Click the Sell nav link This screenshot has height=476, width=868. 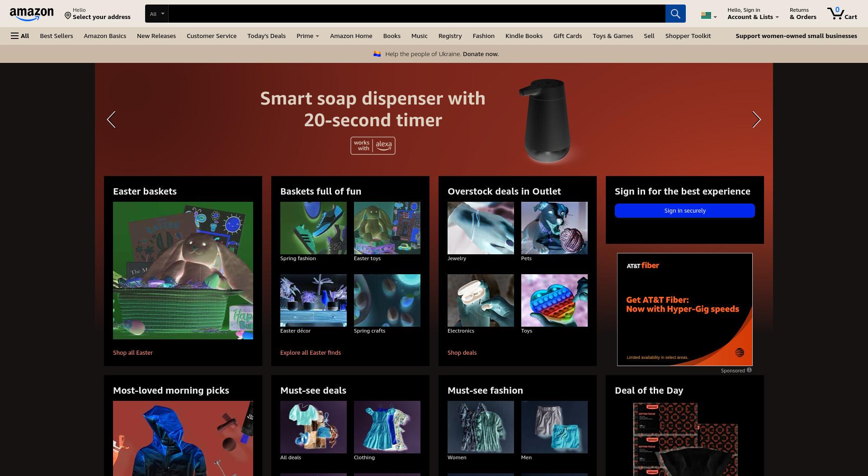pos(649,36)
